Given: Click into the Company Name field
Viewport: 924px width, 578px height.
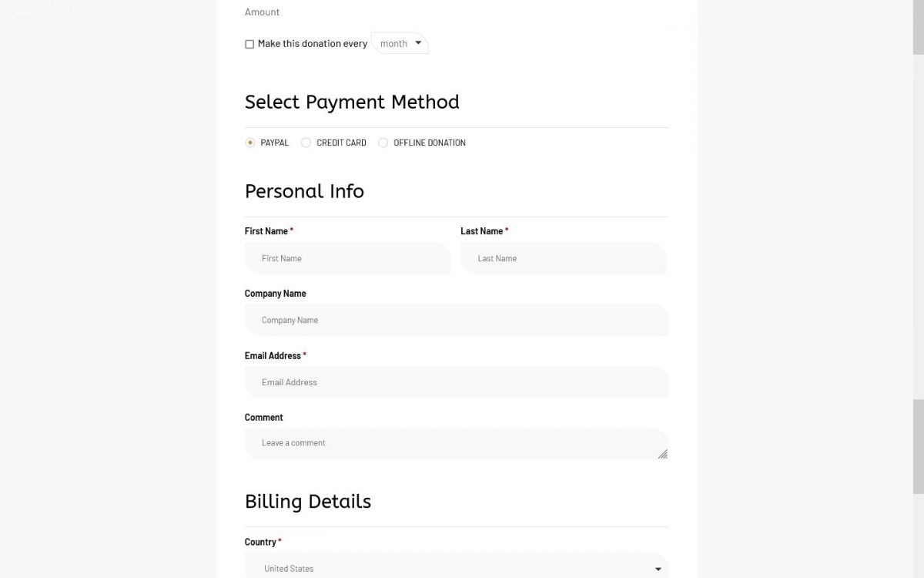Looking at the screenshot, I should point(456,320).
